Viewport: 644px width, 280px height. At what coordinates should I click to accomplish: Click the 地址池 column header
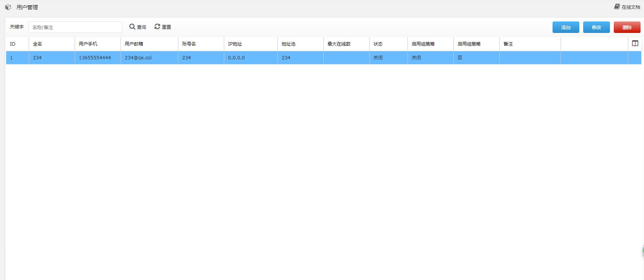[300, 44]
